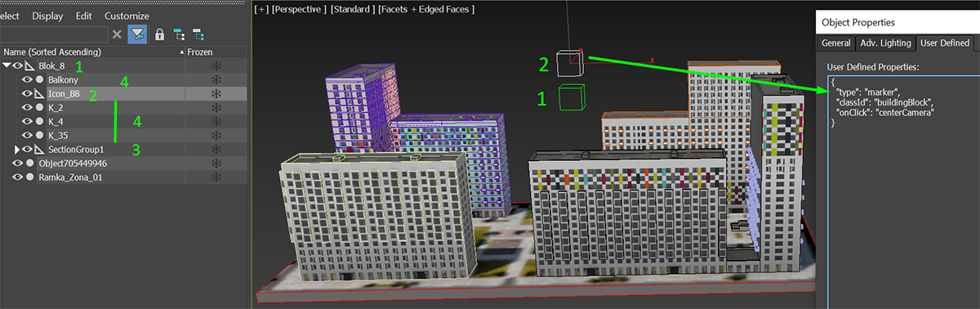Hide Blok_8 using its eye icon

point(17,66)
